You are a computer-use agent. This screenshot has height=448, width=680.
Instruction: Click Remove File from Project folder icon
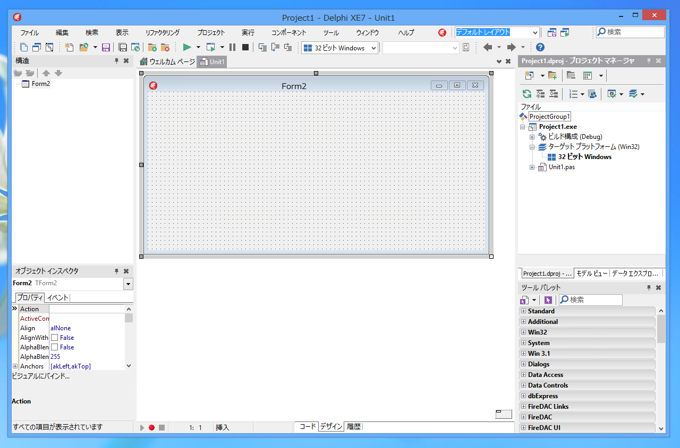(165, 47)
